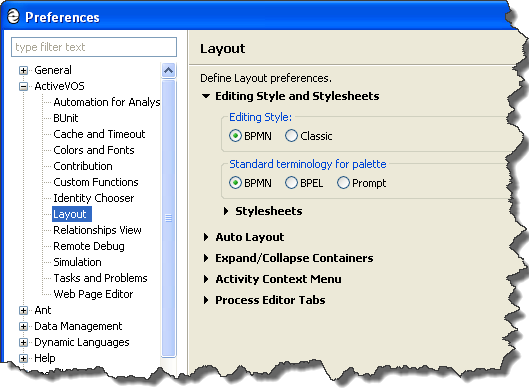Select Custom Functions in tree

96,182
